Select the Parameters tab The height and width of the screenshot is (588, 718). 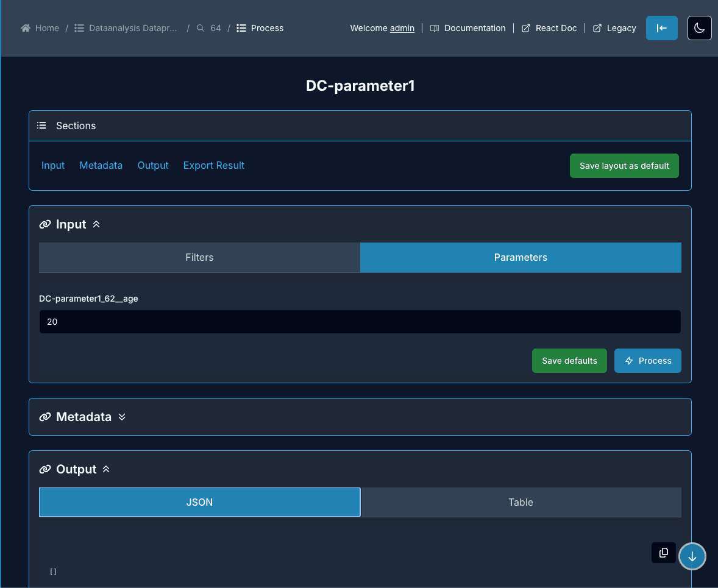[521, 257]
